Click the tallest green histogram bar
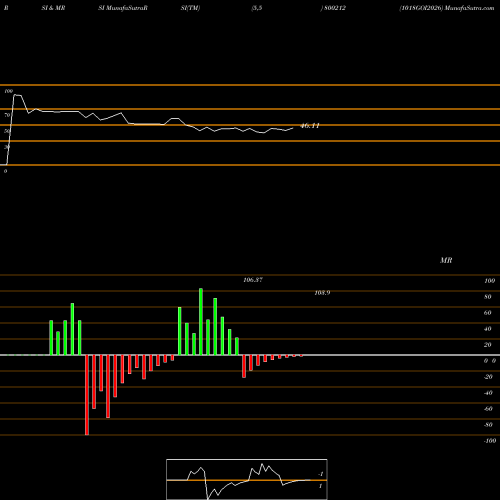This screenshot has height=500, width=500. [201, 322]
